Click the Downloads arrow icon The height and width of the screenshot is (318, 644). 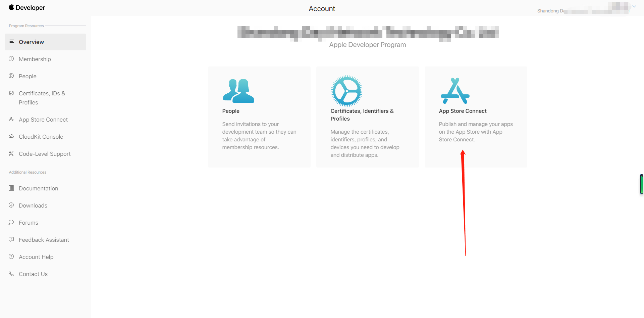pos(11,205)
